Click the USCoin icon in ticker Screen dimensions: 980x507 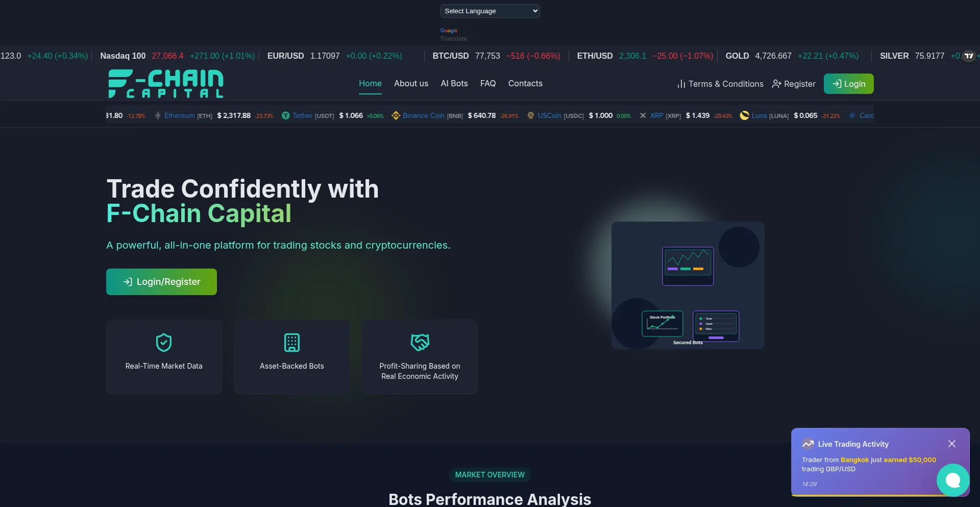point(531,115)
